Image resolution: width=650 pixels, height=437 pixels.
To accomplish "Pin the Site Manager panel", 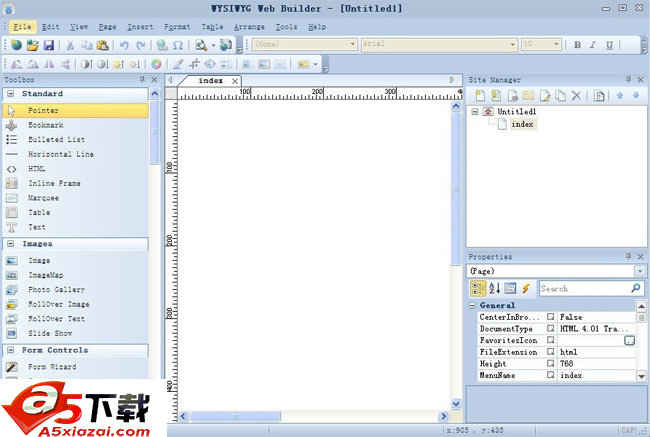I will tap(628, 79).
